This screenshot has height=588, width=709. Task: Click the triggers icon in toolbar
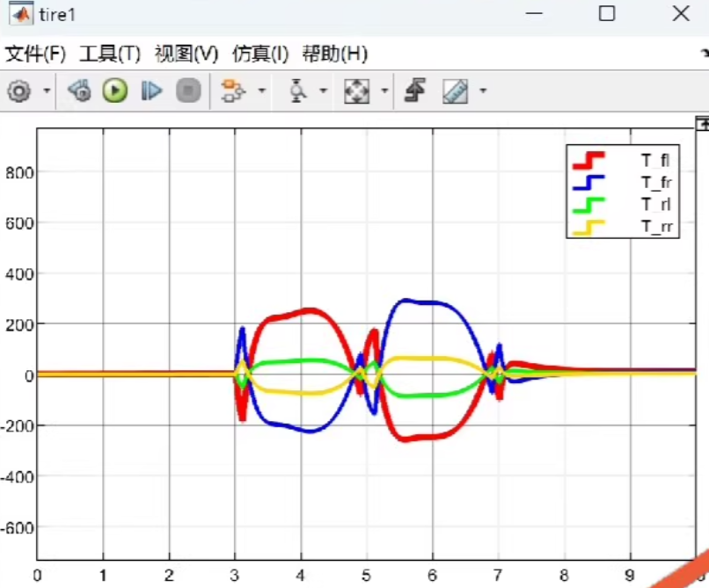click(x=415, y=91)
